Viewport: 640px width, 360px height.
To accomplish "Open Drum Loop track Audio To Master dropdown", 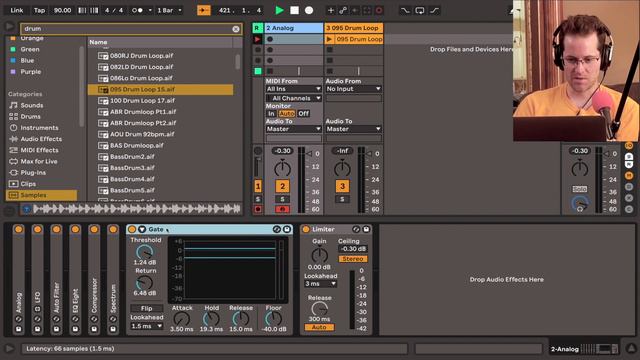I will [353, 129].
